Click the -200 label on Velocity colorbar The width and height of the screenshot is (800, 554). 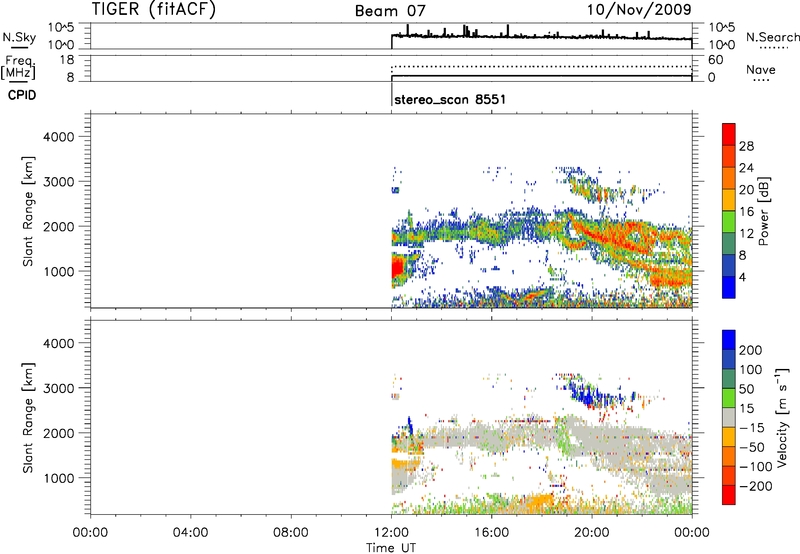click(755, 486)
